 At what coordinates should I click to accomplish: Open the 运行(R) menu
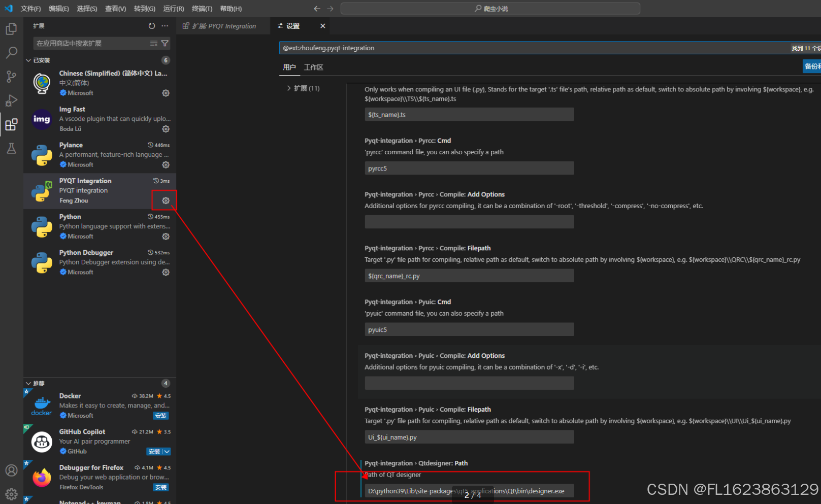(x=174, y=9)
